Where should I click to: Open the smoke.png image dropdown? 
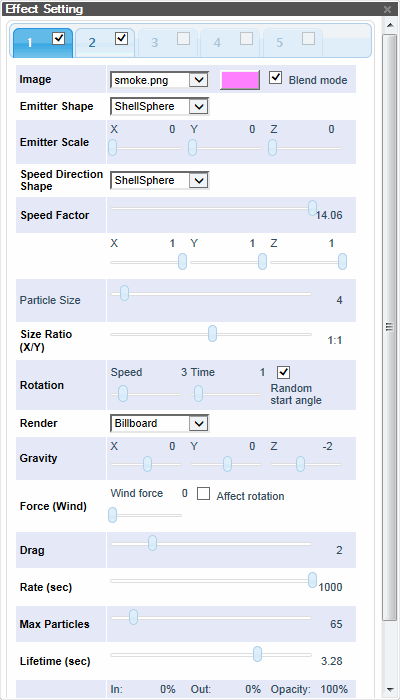coord(159,80)
